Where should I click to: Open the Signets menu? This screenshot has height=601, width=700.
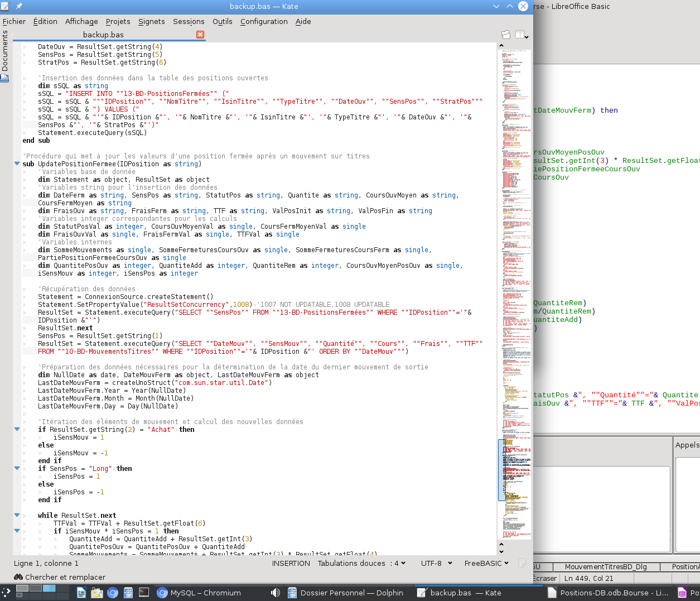(x=151, y=21)
